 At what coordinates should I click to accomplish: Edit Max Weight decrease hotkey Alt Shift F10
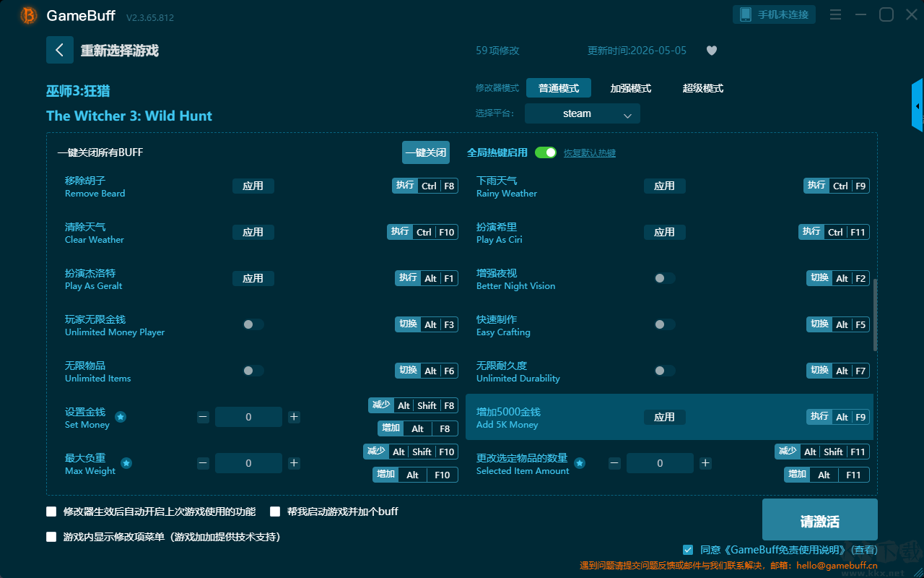tap(411, 452)
